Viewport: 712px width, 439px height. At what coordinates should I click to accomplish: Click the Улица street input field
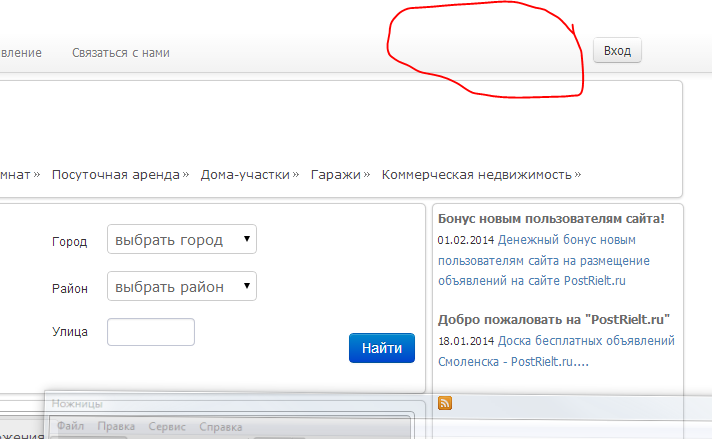pyautogui.click(x=150, y=332)
